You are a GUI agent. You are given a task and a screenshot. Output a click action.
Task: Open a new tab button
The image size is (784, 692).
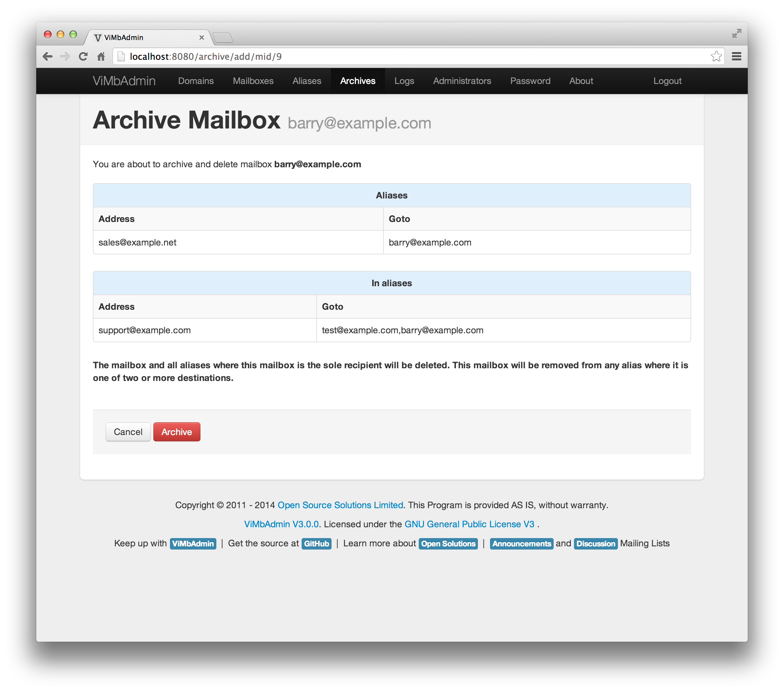222,38
